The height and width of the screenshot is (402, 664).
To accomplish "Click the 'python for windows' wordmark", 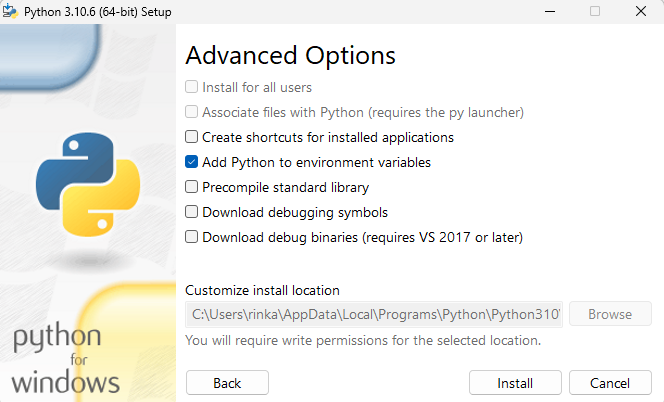I will [x=67, y=358].
